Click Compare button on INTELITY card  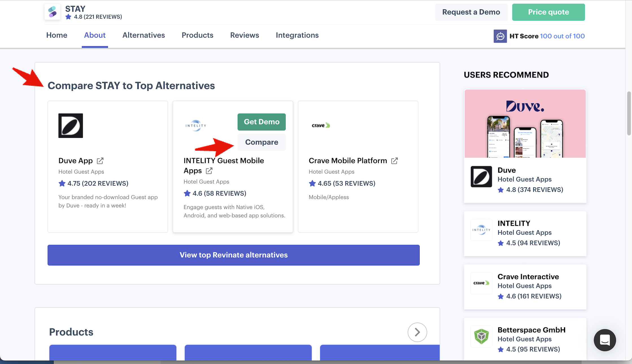(261, 142)
